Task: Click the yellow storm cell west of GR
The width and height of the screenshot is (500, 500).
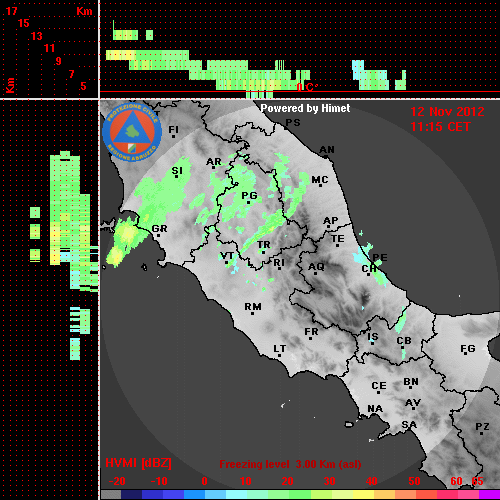Action: (127, 234)
